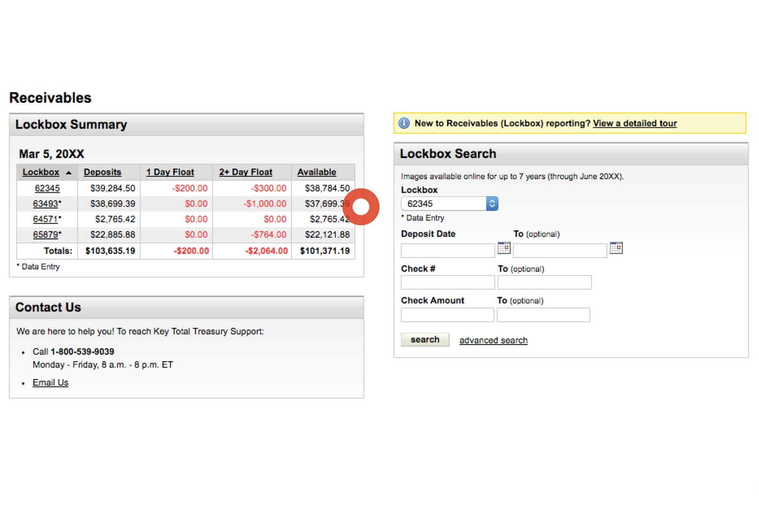Open lockbox 63493 details
Viewport: 759px width, 532px height.
(46, 204)
